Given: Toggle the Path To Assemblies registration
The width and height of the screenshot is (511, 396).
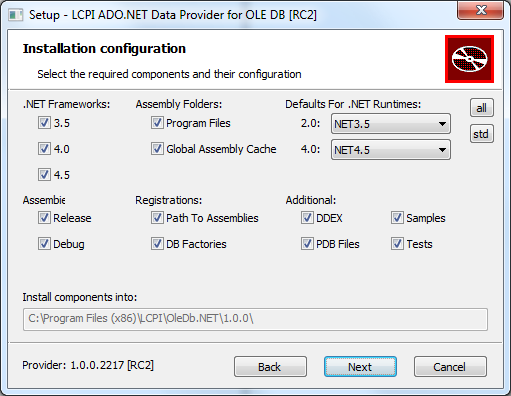Looking at the screenshot, I should coord(157,218).
